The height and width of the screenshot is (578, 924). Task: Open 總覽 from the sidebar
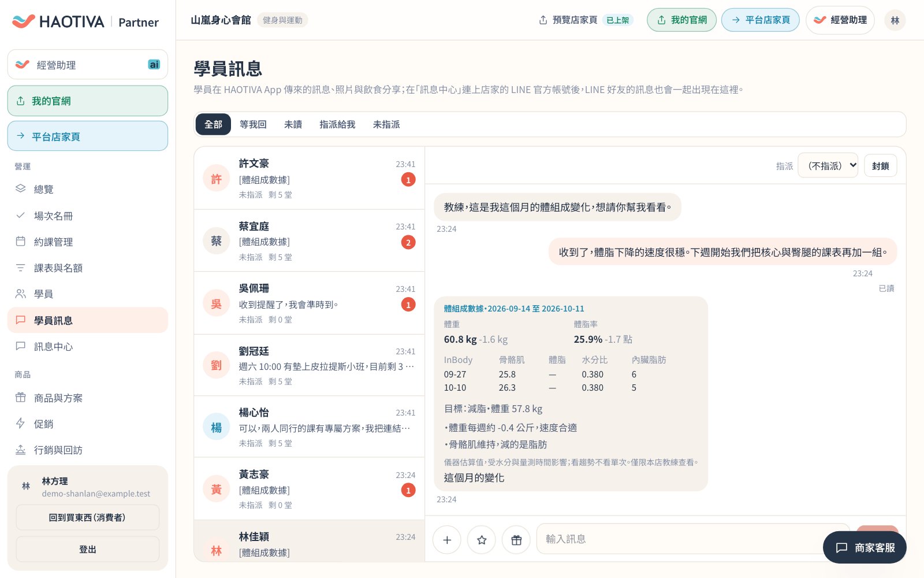88,189
